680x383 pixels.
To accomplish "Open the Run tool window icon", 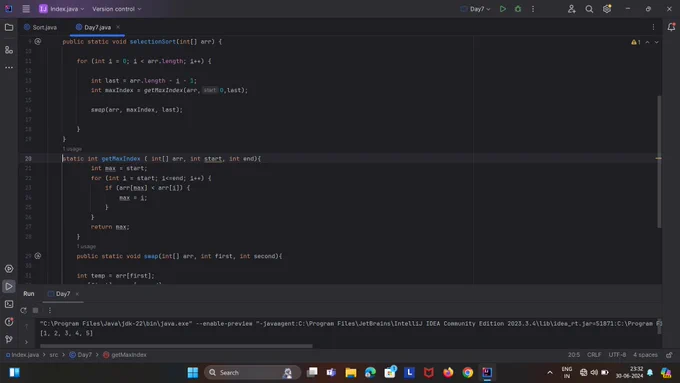I will point(9,286).
